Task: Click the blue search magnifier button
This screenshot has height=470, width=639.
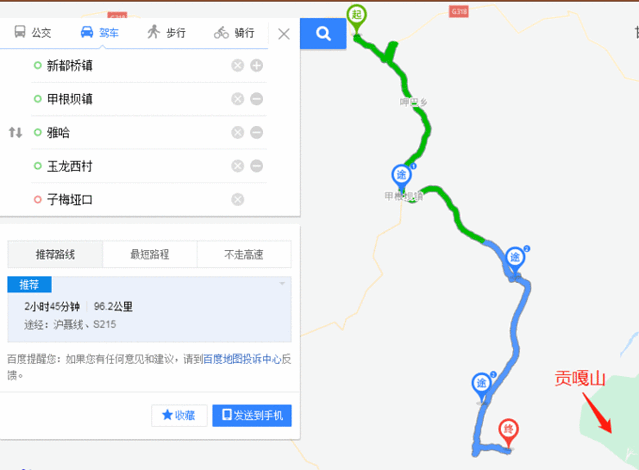Action: tap(323, 33)
